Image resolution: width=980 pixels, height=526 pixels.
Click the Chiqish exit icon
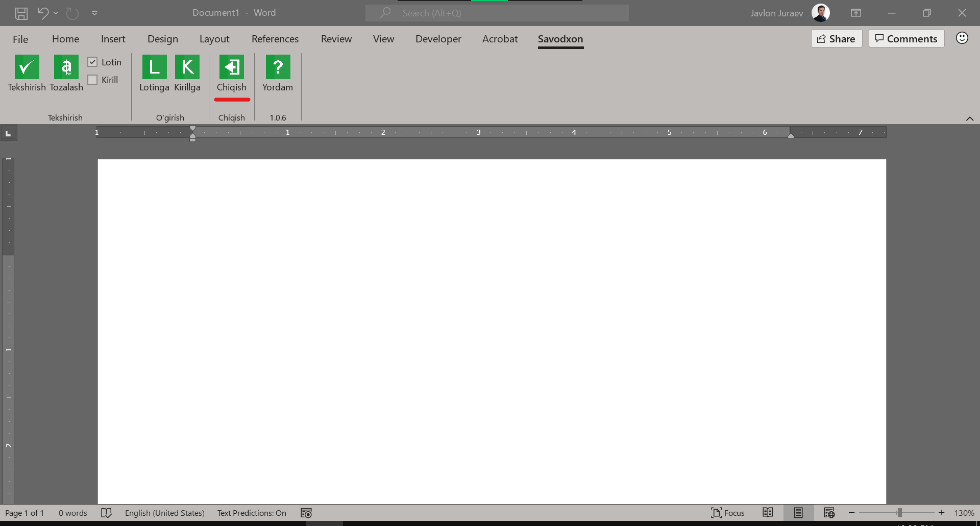coord(231,67)
